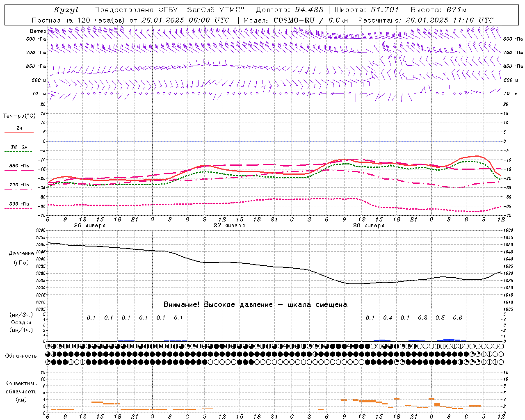This screenshot has height=420, width=525.
Task: Click the "Высота: 671м" header field
Action: click(439, 10)
